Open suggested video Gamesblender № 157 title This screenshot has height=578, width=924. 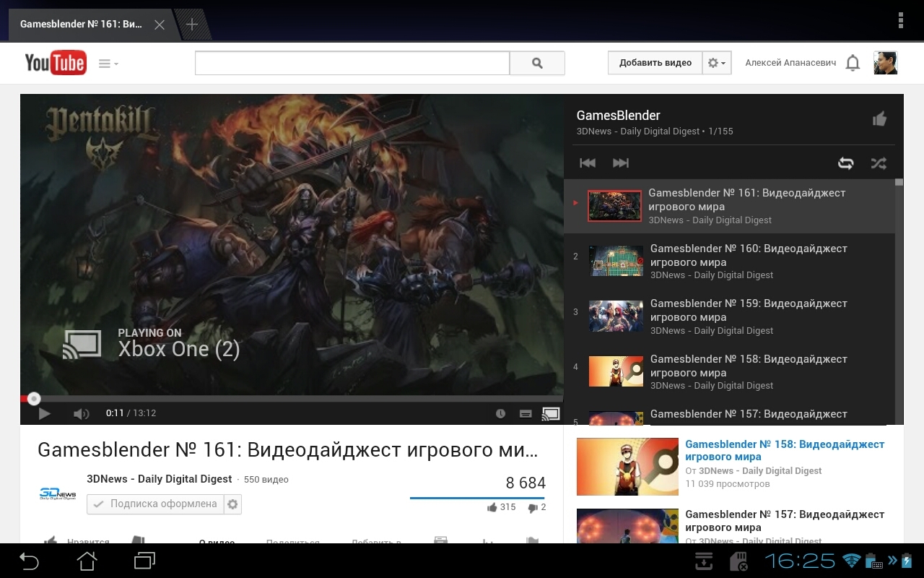click(785, 520)
